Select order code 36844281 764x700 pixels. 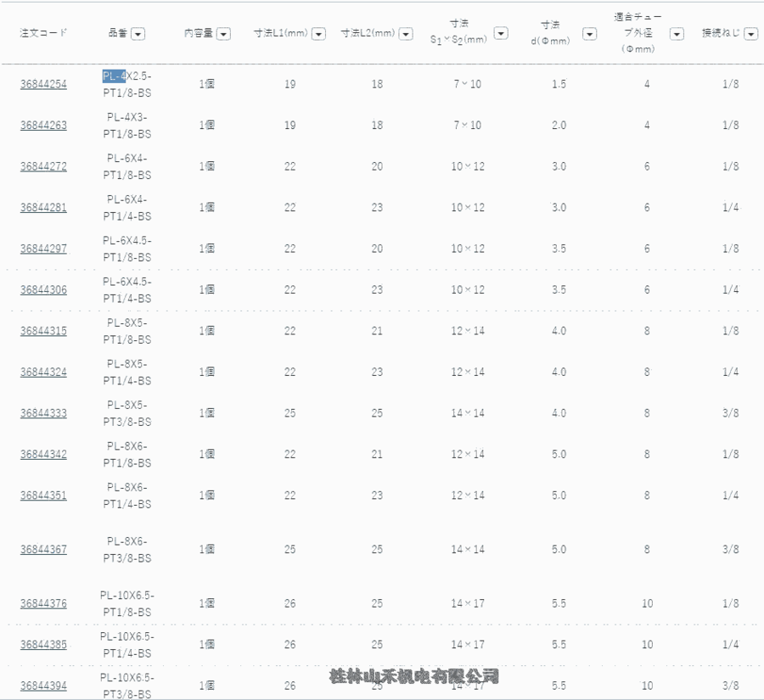point(43,208)
